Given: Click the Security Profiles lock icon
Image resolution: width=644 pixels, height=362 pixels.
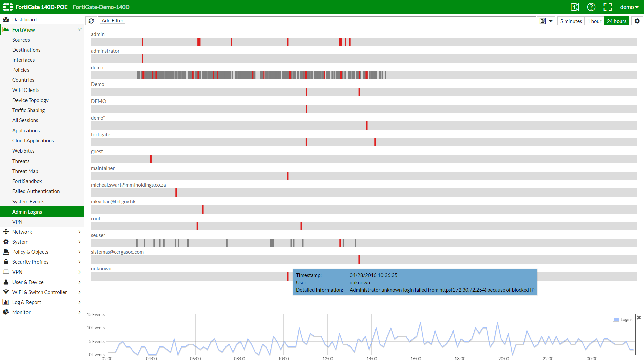Looking at the screenshot, I should [x=6, y=262].
